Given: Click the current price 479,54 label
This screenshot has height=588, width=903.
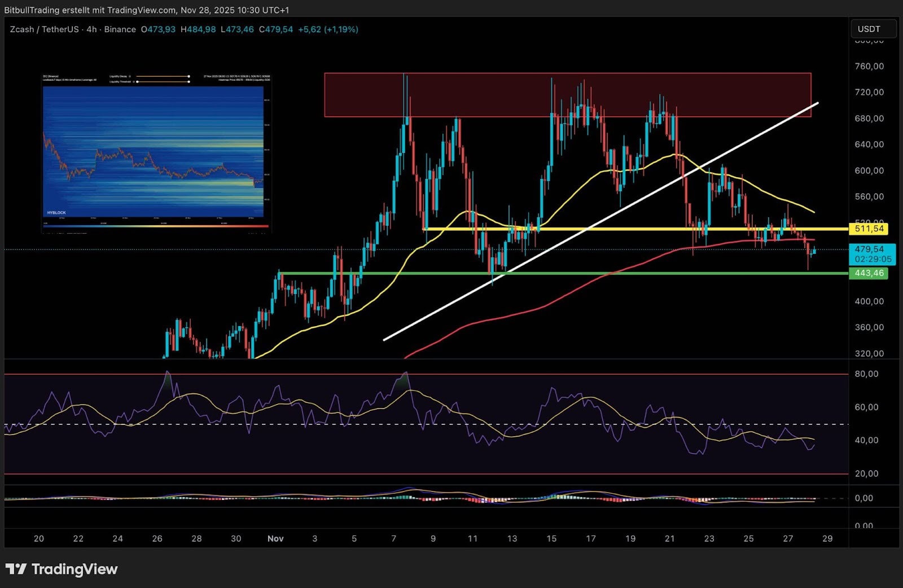Looking at the screenshot, I should 869,249.
